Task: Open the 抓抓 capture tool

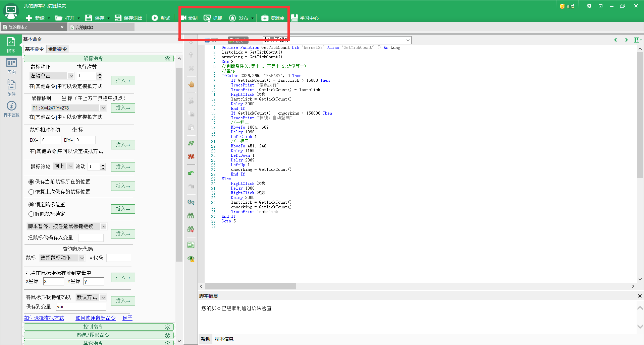Action: pyautogui.click(x=213, y=18)
